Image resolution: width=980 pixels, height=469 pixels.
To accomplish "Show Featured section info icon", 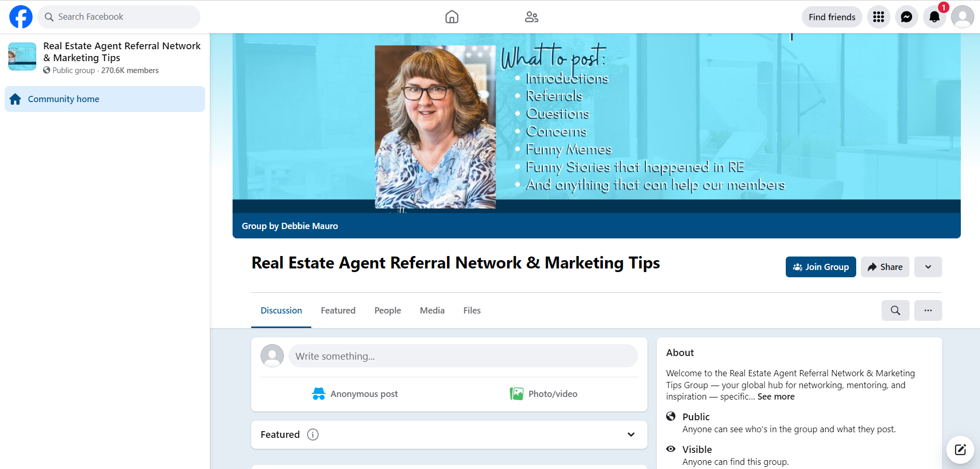I will click(x=313, y=435).
